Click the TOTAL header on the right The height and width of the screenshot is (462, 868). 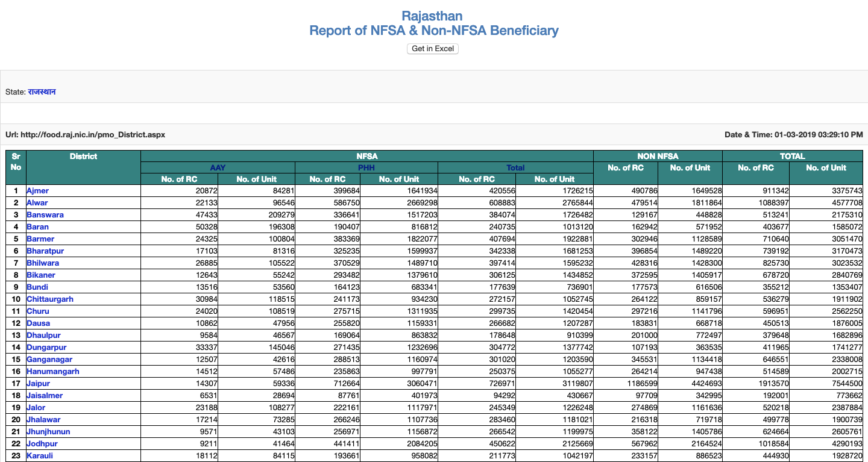point(792,156)
